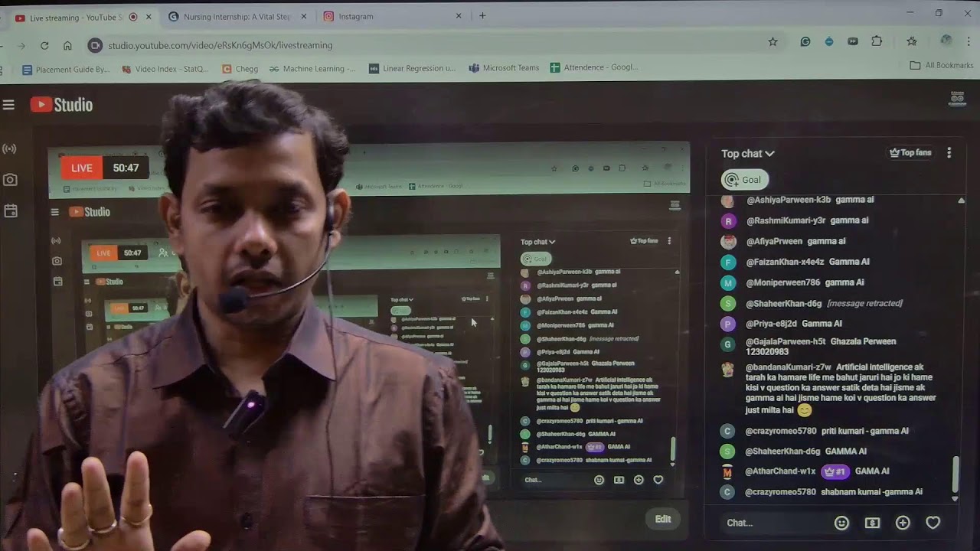Open the Linear Regression bookmark
Screen dimensions: 980x551
(412, 68)
